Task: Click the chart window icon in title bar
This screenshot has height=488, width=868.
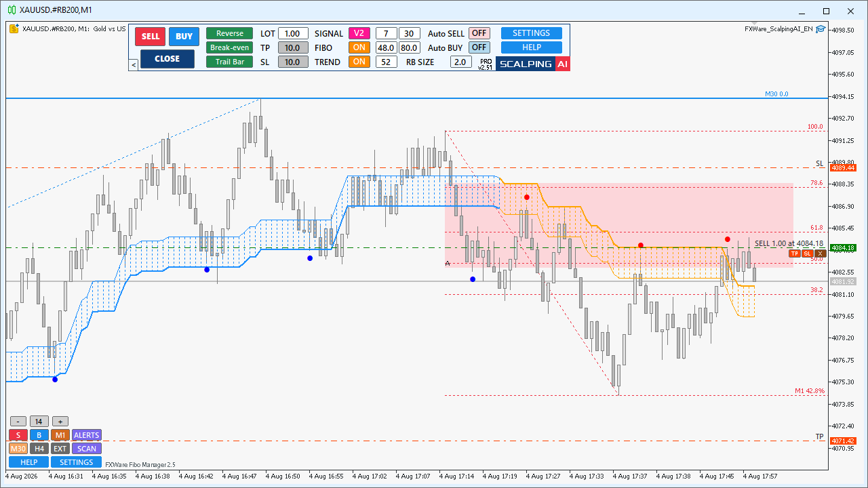Action: pyautogui.click(x=11, y=10)
